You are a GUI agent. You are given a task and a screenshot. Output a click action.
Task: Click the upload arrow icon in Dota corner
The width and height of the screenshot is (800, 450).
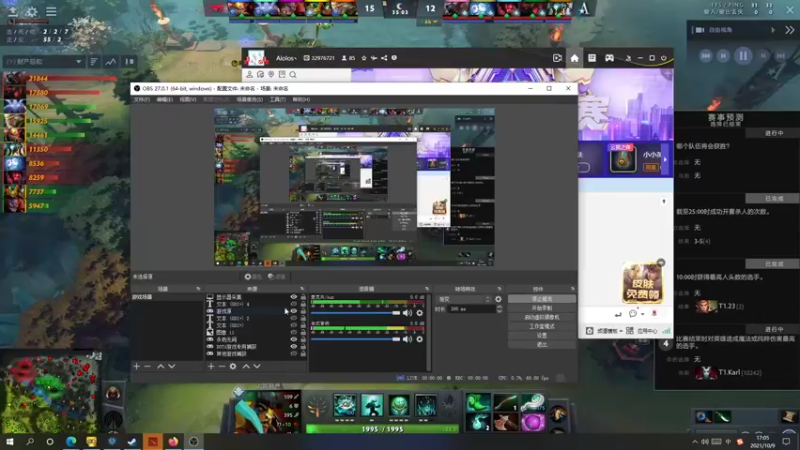(13, 11)
